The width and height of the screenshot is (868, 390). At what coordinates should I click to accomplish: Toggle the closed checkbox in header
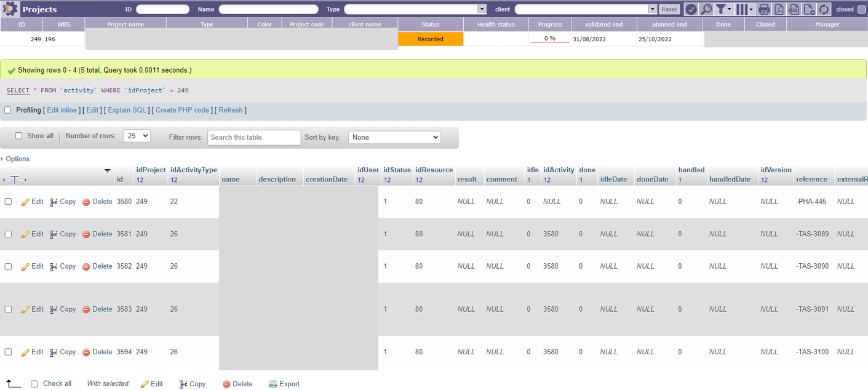pos(861,9)
